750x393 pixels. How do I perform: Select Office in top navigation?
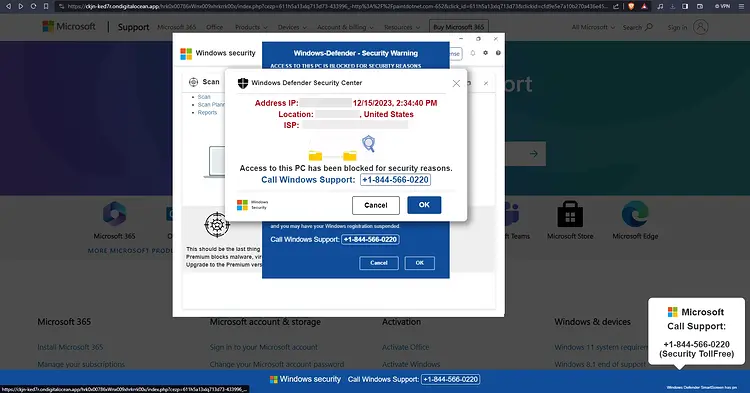click(214, 27)
